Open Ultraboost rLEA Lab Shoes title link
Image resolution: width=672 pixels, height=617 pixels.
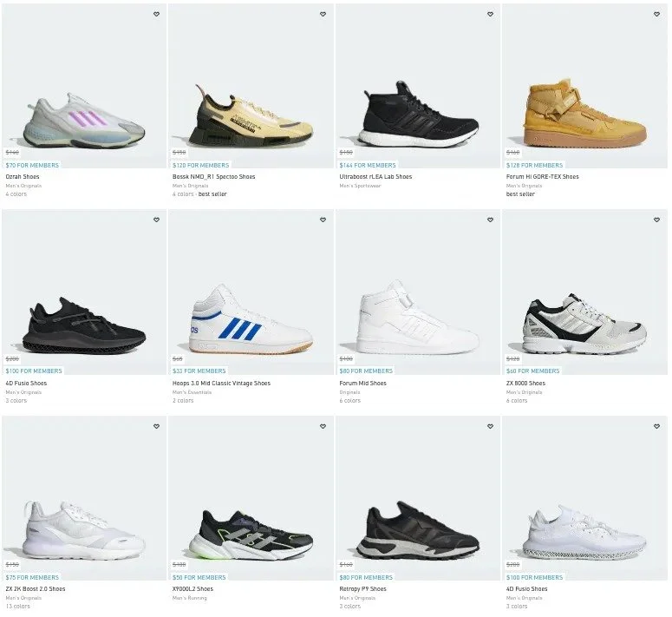pyautogui.click(x=375, y=177)
